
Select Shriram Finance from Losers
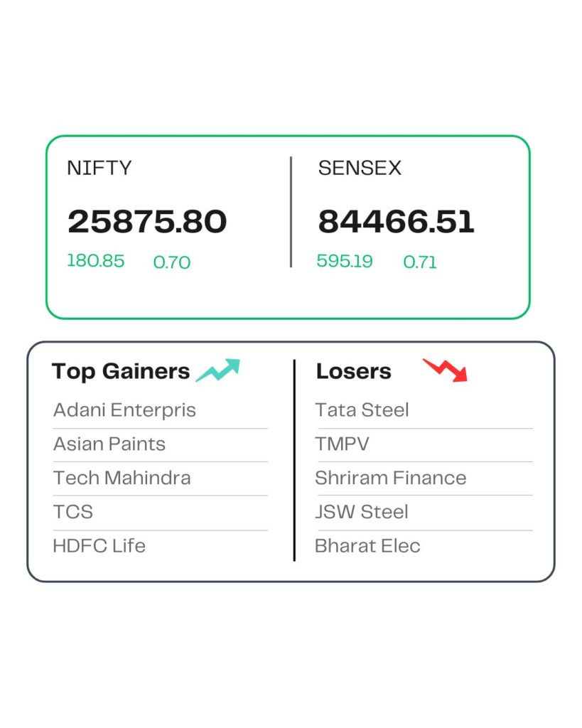(391, 478)
